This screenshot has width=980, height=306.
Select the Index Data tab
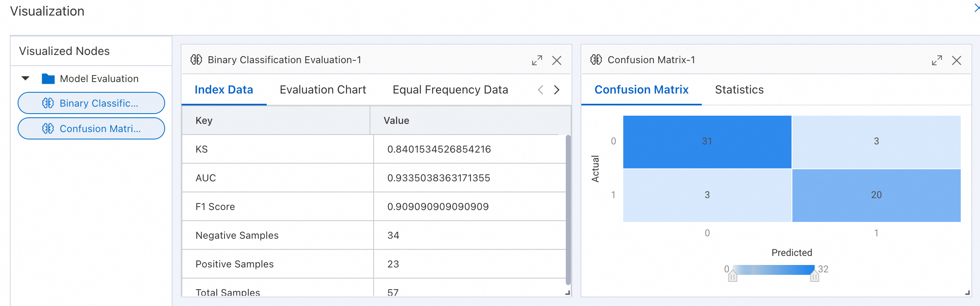[224, 90]
